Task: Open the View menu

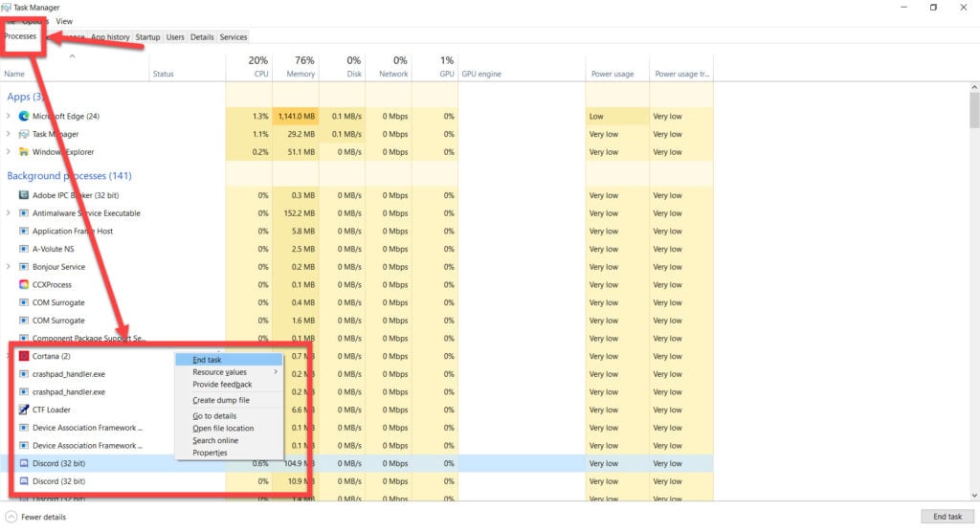Action: (x=64, y=21)
